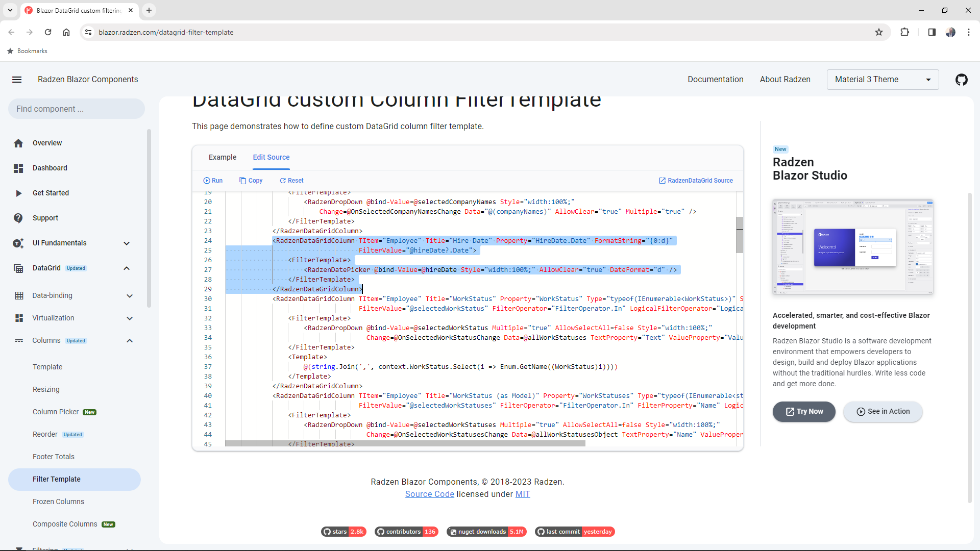Click the Overview home icon

pyautogui.click(x=18, y=143)
